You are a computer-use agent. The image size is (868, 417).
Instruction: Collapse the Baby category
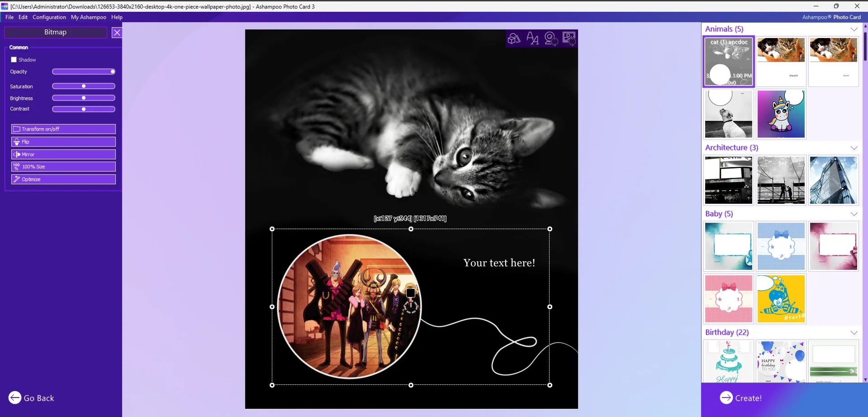[x=854, y=214]
